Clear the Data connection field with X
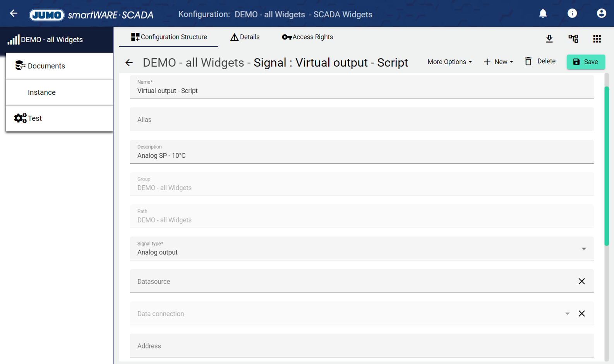This screenshot has width=614, height=364. (581, 313)
